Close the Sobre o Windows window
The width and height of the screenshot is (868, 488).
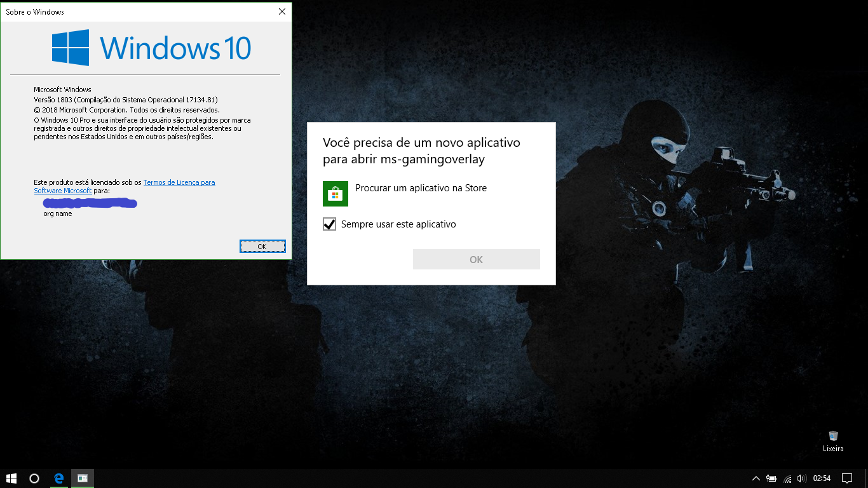[x=282, y=11]
